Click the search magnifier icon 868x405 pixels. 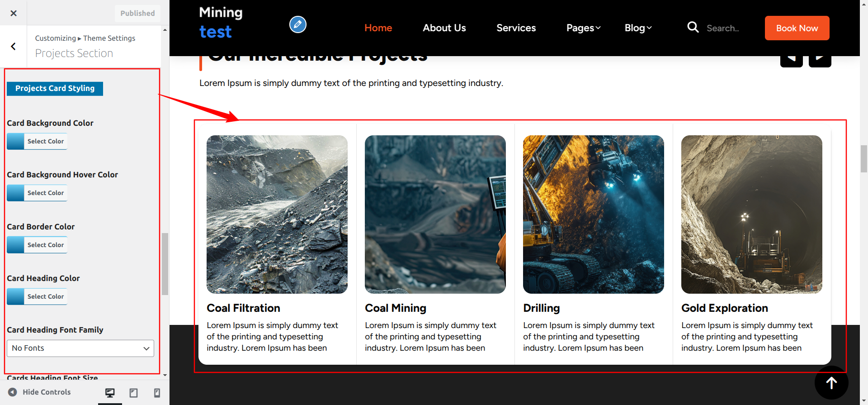tap(693, 28)
